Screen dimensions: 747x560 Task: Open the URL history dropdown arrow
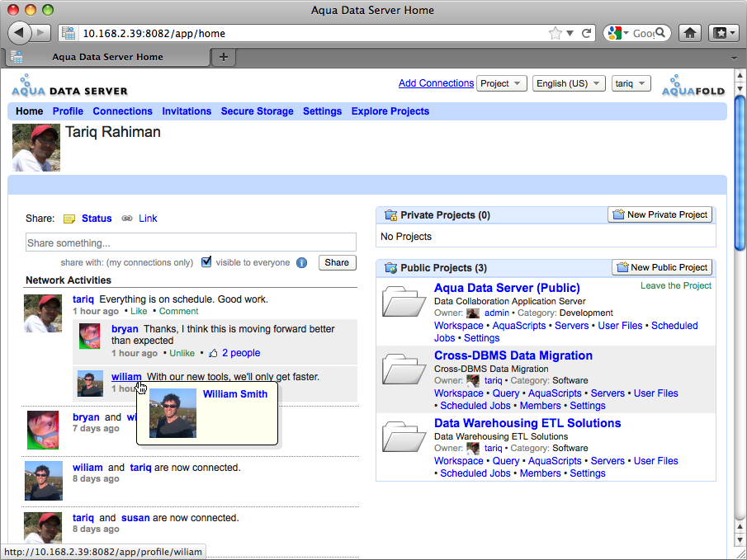coord(570,33)
